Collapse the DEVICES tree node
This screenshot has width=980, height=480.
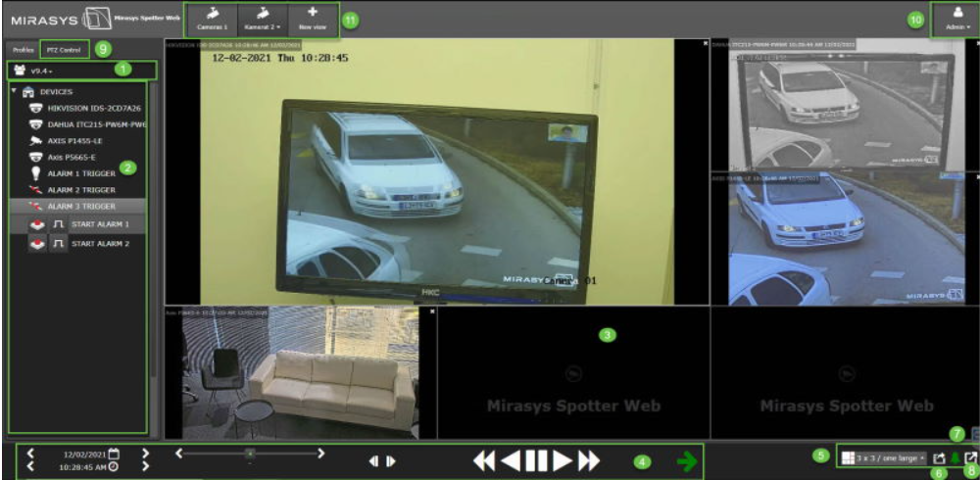pos(15,91)
